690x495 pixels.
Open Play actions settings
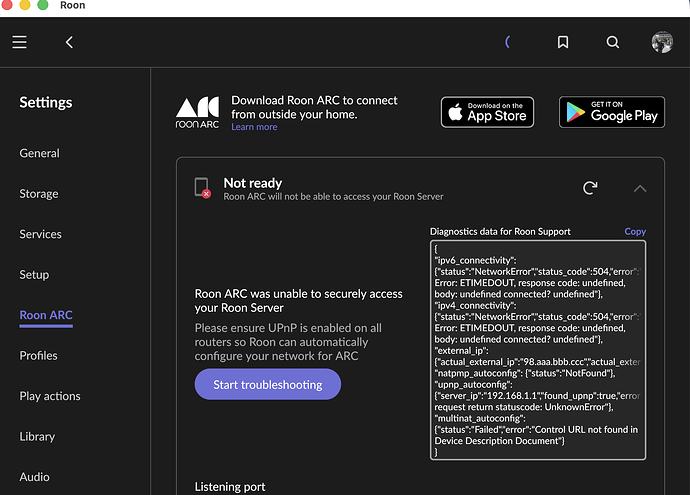click(x=50, y=396)
